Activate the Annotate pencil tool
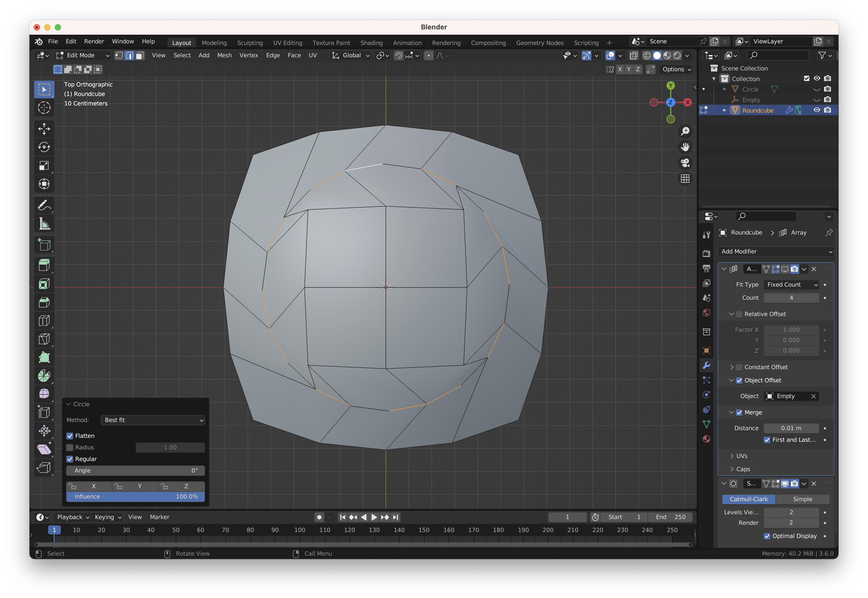868x598 pixels. 44,205
